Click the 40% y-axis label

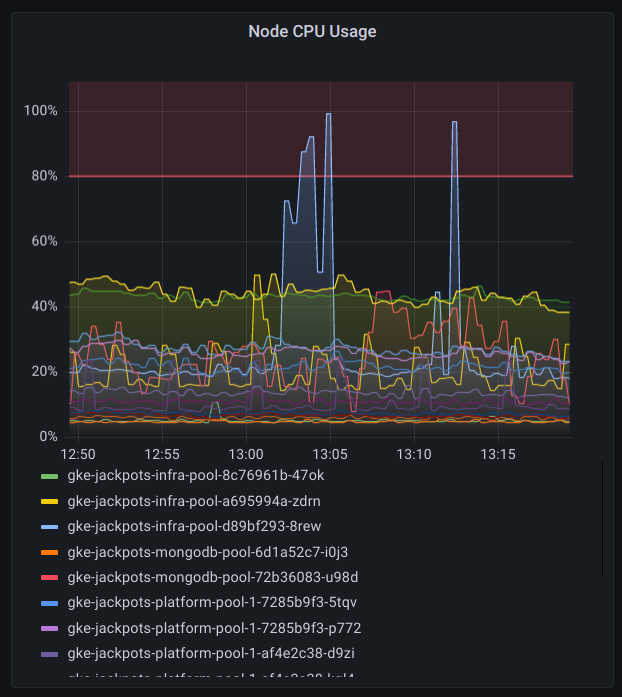(44, 306)
